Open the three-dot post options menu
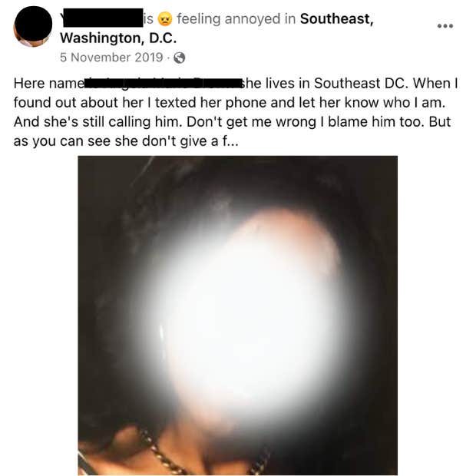 click(x=445, y=26)
